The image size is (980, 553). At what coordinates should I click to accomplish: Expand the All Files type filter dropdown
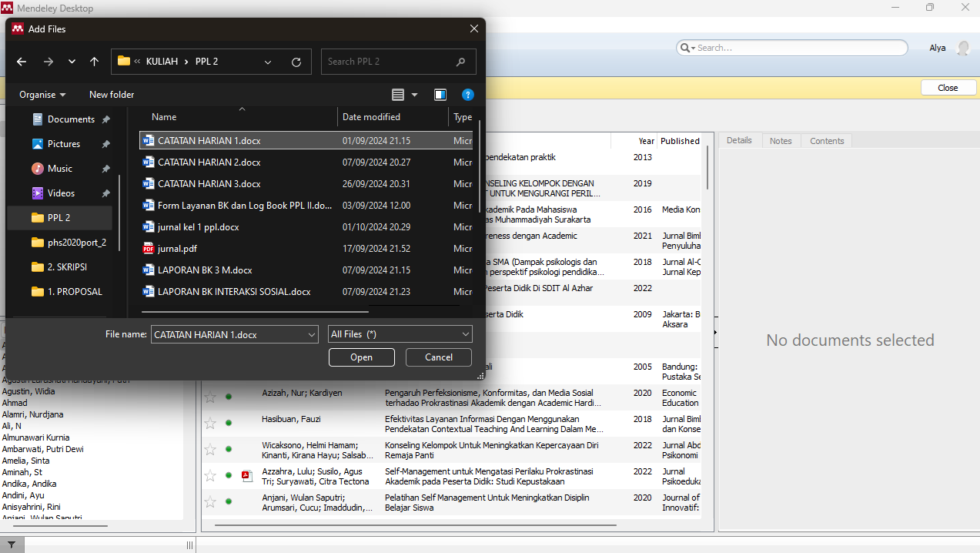(400, 334)
